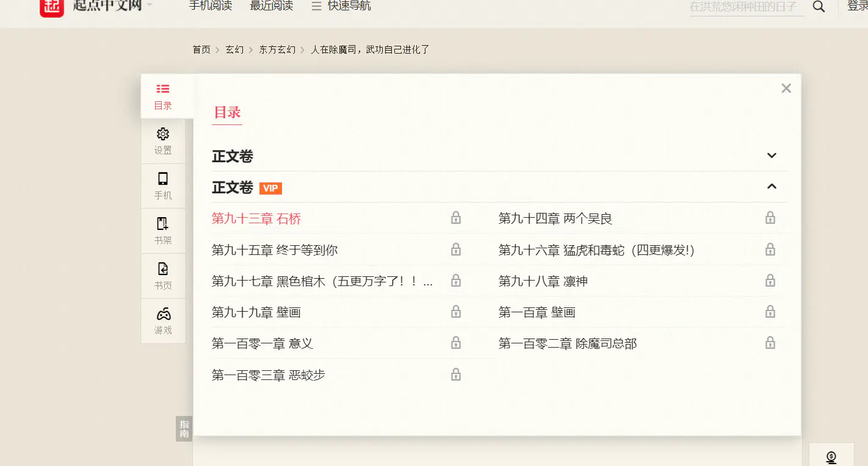The height and width of the screenshot is (466, 868).
Task: Open chapter 第一百零一章 意义
Action: [x=262, y=343]
